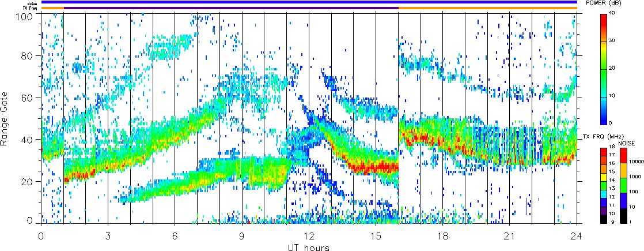
Task: Select the 60 label on Range Gate axis
Action: 28,98
